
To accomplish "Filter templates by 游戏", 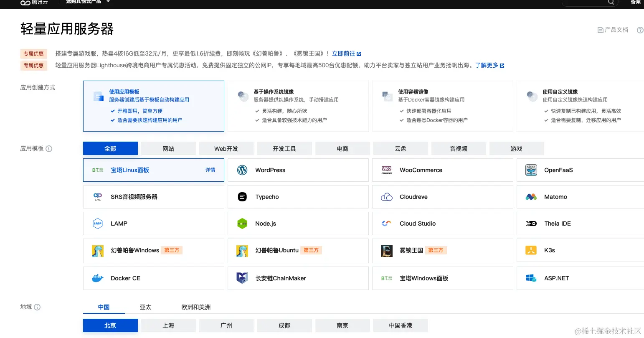I will pos(517,149).
